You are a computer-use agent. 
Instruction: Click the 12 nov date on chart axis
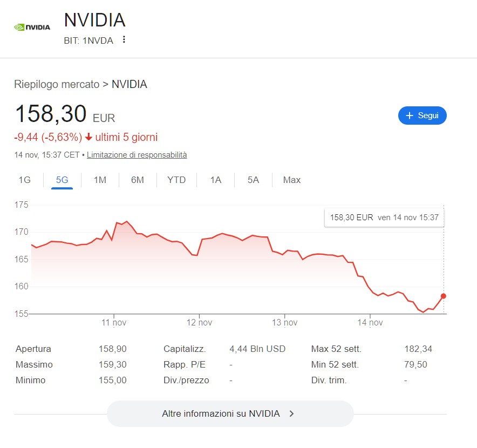tap(199, 323)
